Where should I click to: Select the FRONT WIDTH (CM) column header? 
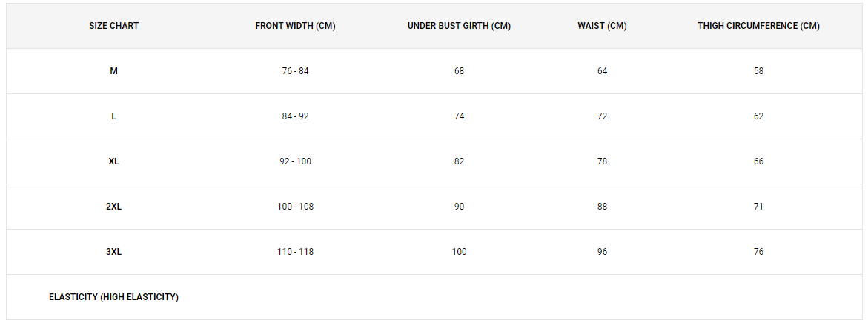[x=295, y=26]
